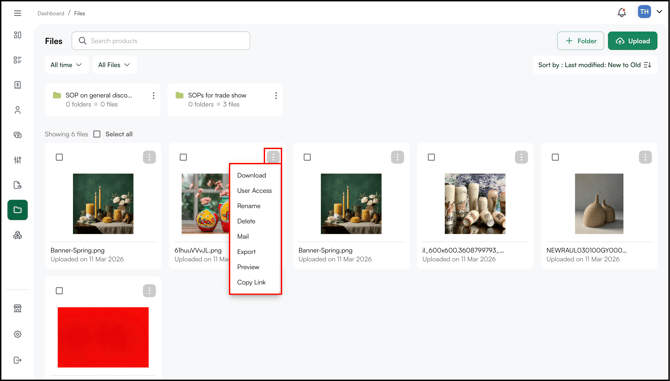Open the ceramic bottles thumbnail
The width and height of the screenshot is (670, 381).
(x=475, y=204)
